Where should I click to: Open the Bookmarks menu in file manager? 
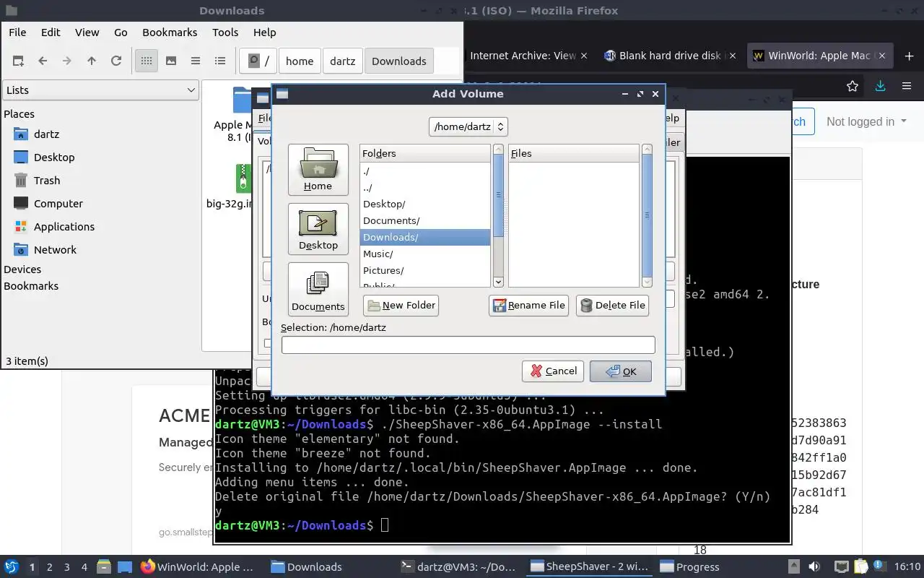click(170, 32)
